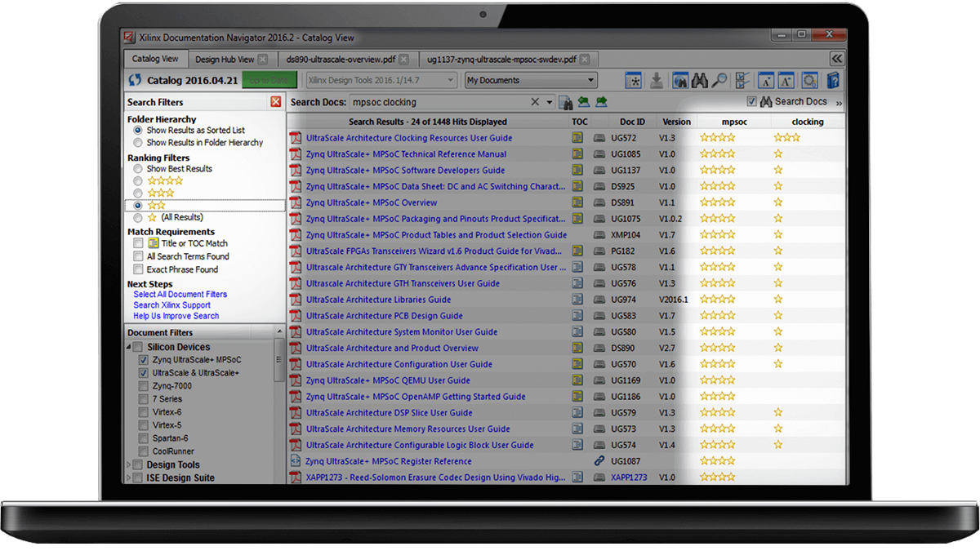Click the greyed download arrow toolbar icon
Viewport: 980px width, 551px height.
657,80
